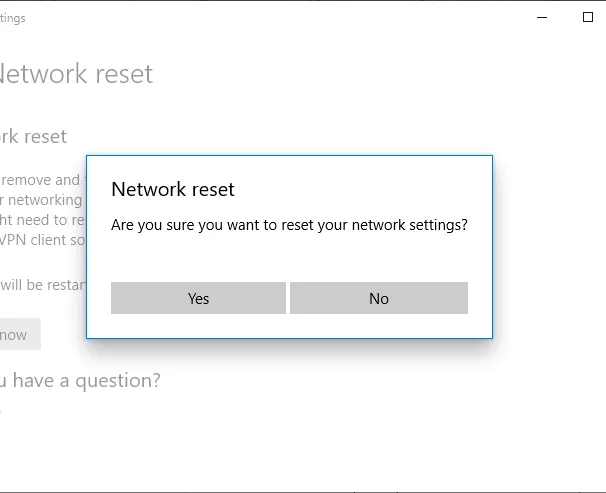Screen dimensions: 606x493
Task: Click the dimmed Reset now button
Action: 16,335
